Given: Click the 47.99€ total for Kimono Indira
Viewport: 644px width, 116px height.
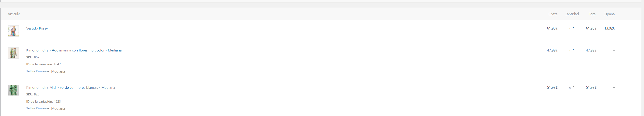Looking at the screenshot, I should coord(591,50).
